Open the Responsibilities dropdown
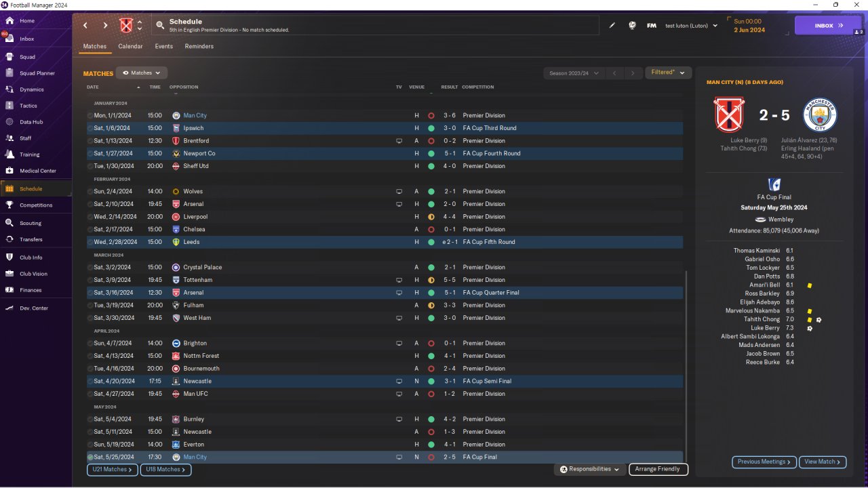Screen dimensions: 868x488 (x=589, y=469)
